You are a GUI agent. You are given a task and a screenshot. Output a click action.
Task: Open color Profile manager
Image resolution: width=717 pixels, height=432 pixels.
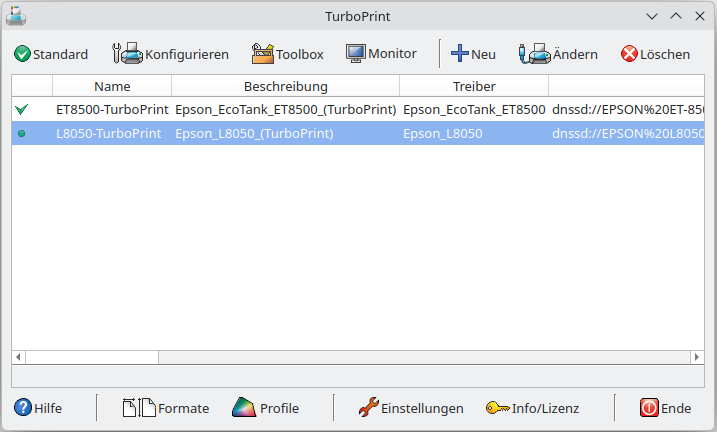click(266, 408)
